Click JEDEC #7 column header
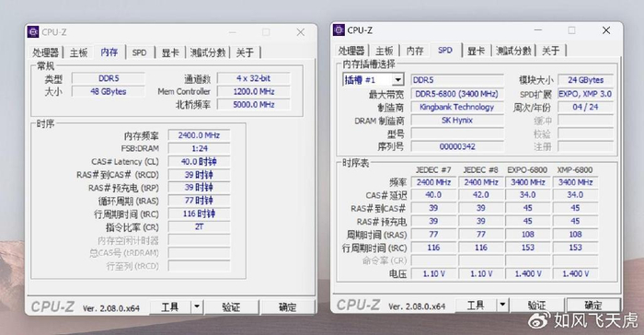644x335 pixels. pos(433,169)
